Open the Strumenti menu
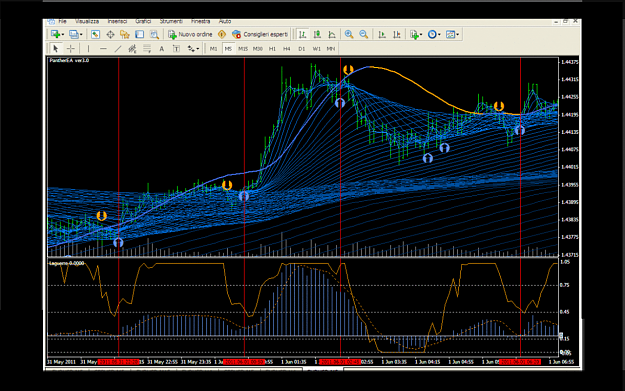The width and height of the screenshot is (625, 391). point(171,22)
